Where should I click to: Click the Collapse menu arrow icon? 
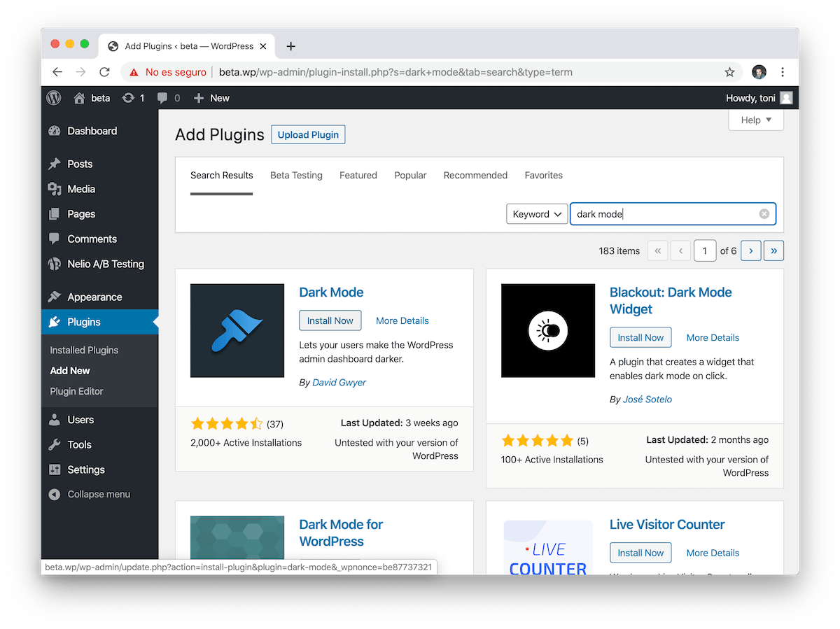pyautogui.click(x=55, y=494)
